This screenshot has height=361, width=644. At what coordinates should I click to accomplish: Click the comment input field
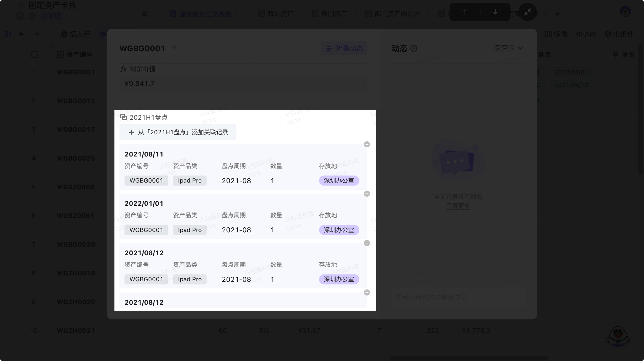click(458, 297)
